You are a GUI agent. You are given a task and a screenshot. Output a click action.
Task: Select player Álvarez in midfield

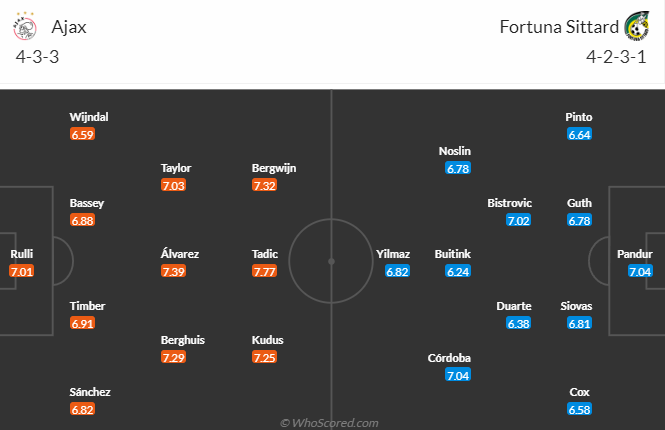pos(179,254)
